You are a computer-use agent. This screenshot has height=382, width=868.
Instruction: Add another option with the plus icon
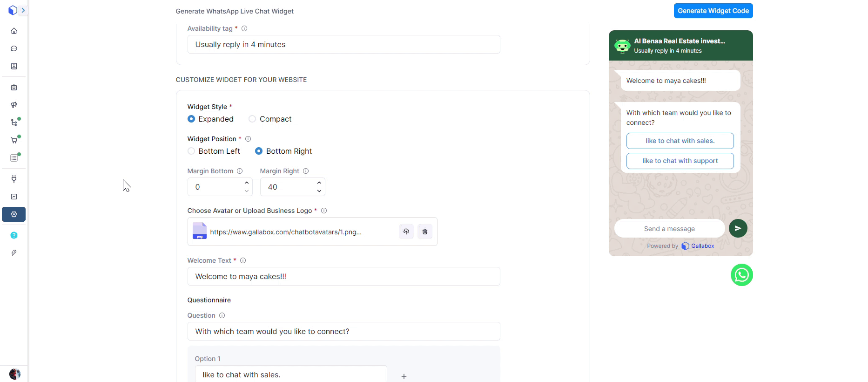(404, 376)
